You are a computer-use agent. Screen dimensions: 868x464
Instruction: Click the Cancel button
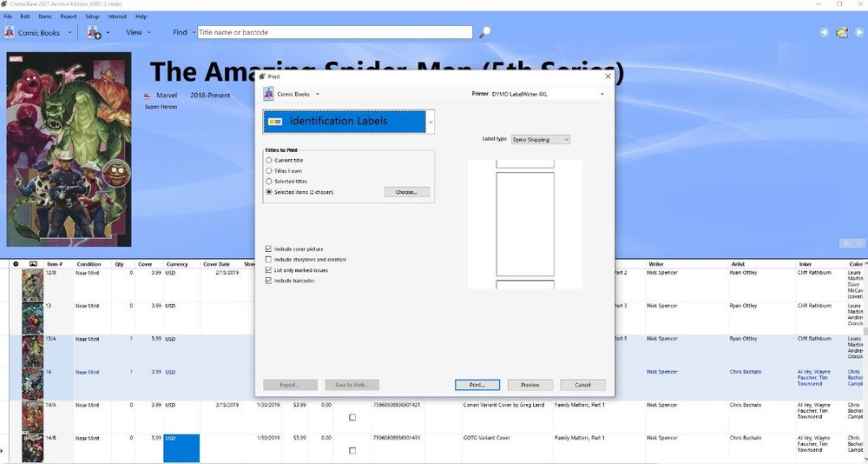[x=583, y=385]
